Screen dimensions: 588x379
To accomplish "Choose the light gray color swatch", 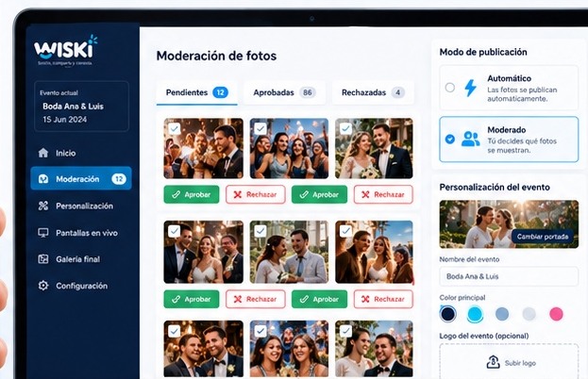I will 529,314.
